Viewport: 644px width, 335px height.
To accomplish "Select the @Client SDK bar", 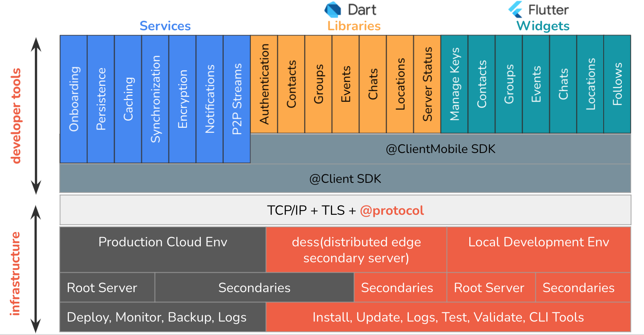I will pyautogui.click(x=345, y=179).
